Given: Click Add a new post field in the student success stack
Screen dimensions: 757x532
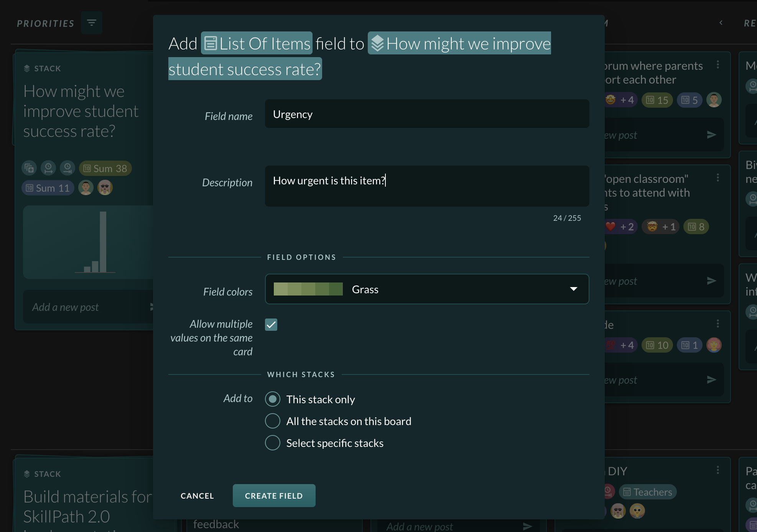Looking at the screenshot, I should click(87, 307).
